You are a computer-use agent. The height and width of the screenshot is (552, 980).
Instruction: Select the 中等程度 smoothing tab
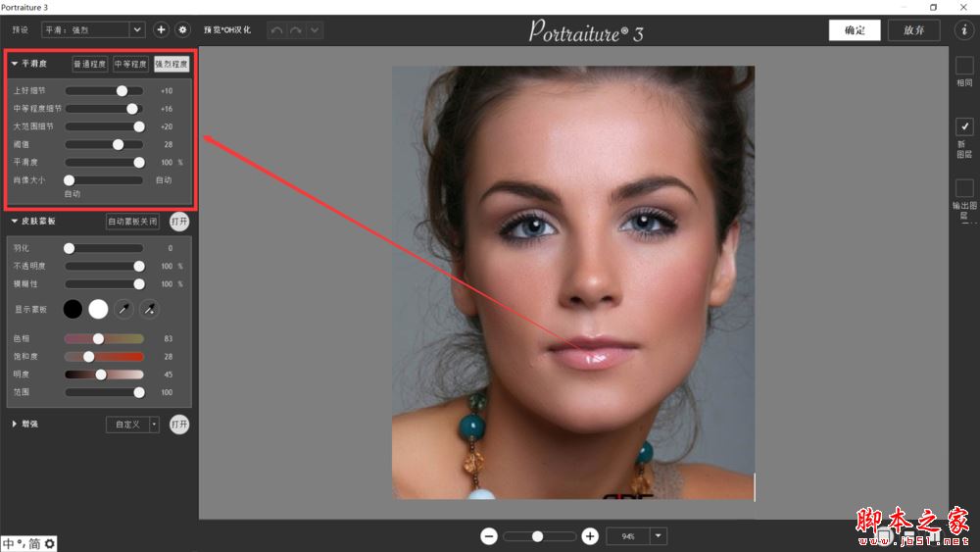(x=130, y=64)
